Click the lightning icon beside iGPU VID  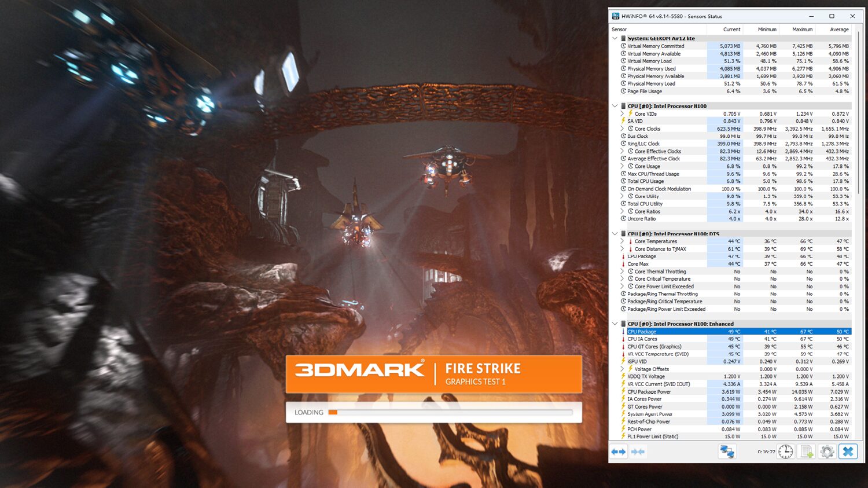623,361
